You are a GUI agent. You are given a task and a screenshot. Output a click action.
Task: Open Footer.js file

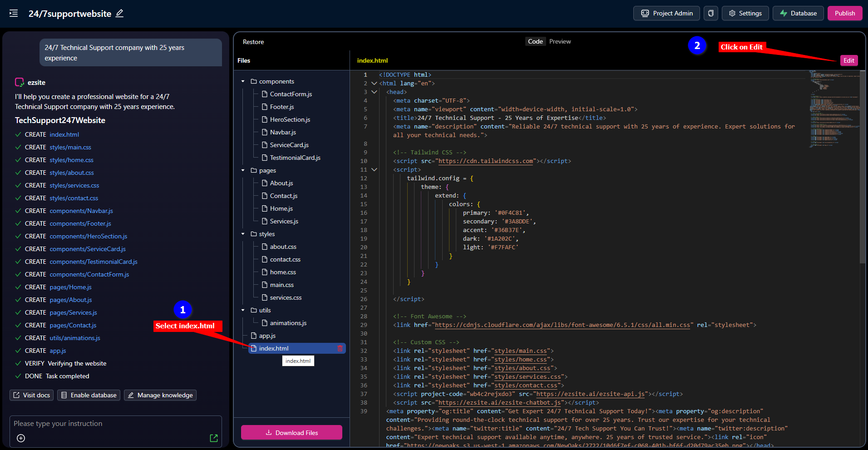pos(282,107)
